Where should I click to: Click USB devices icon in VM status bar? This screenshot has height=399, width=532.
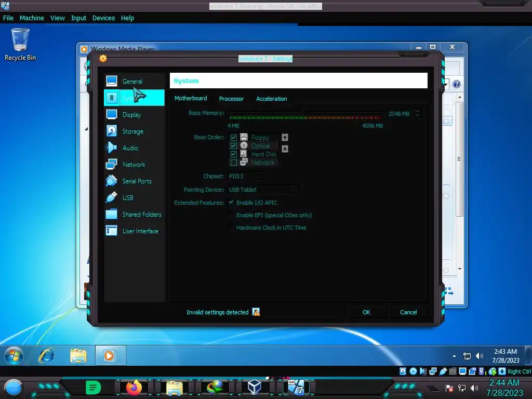[x=443, y=371]
